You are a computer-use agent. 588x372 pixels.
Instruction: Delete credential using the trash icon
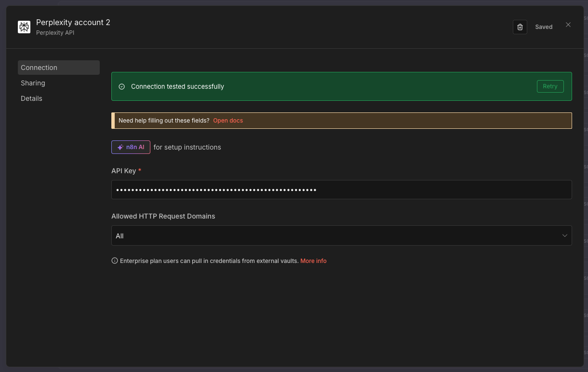(520, 27)
